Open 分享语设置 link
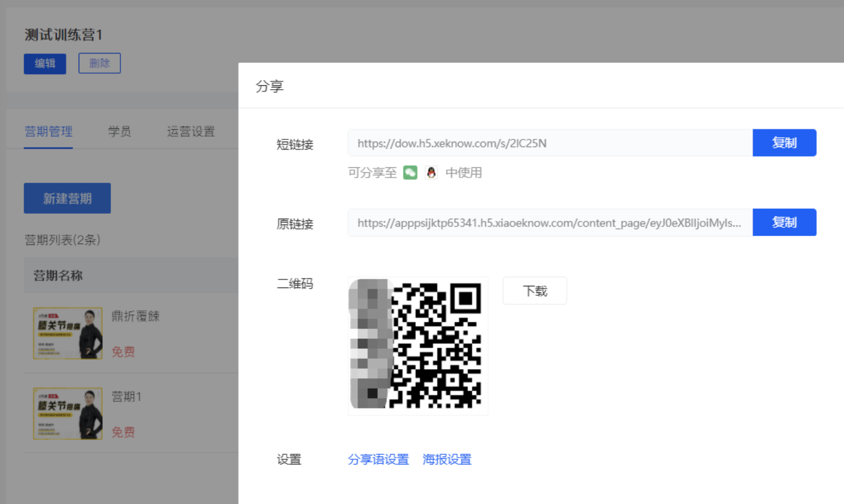 pyautogui.click(x=378, y=459)
